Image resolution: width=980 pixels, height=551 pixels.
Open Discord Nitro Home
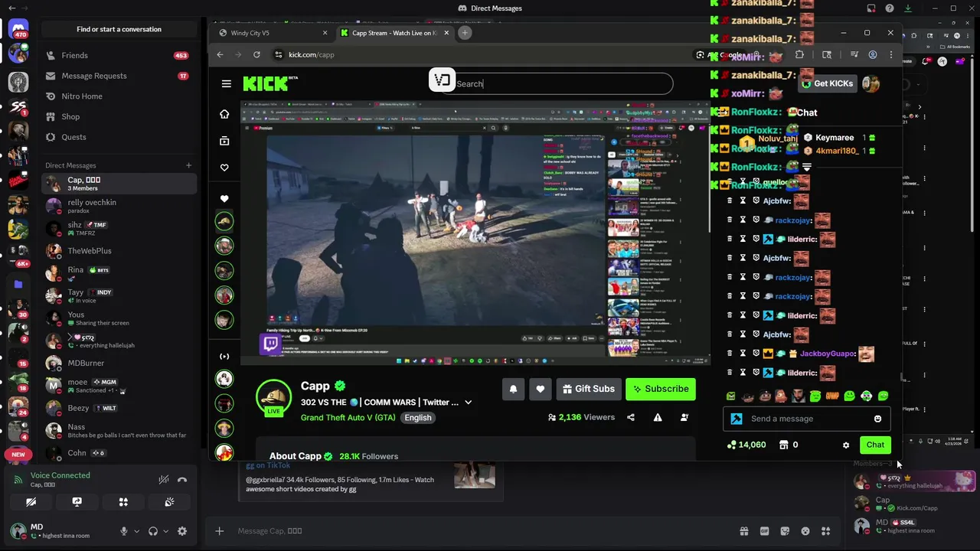coord(119,96)
